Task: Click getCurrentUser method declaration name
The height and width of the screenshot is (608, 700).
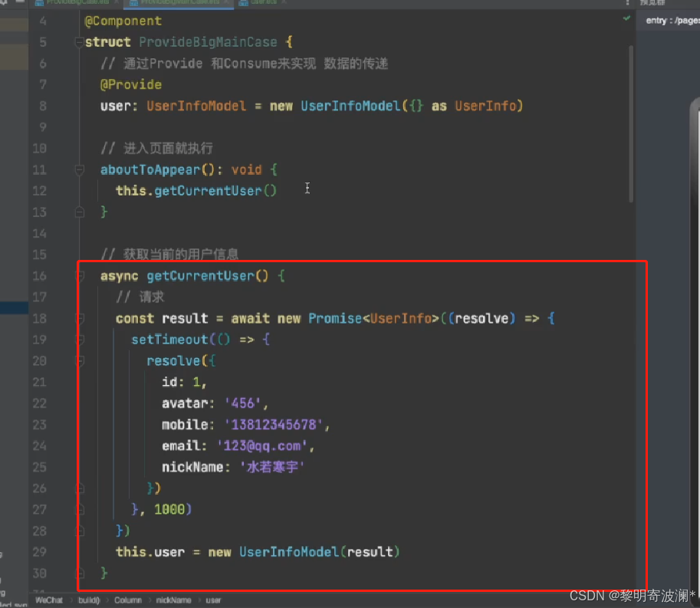Action: click(x=200, y=276)
